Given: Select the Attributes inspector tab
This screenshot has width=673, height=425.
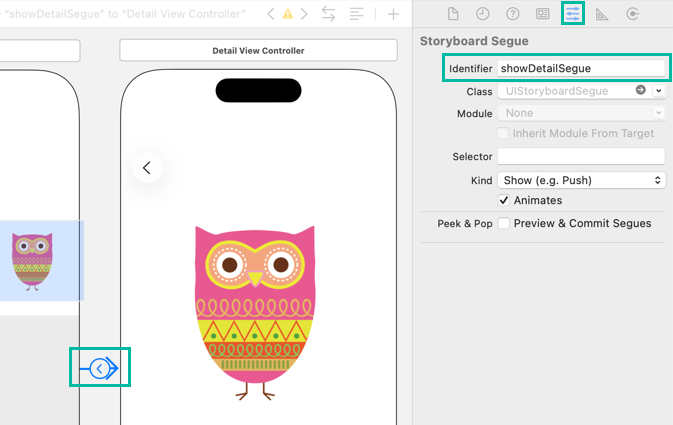Looking at the screenshot, I should [x=573, y=14].
